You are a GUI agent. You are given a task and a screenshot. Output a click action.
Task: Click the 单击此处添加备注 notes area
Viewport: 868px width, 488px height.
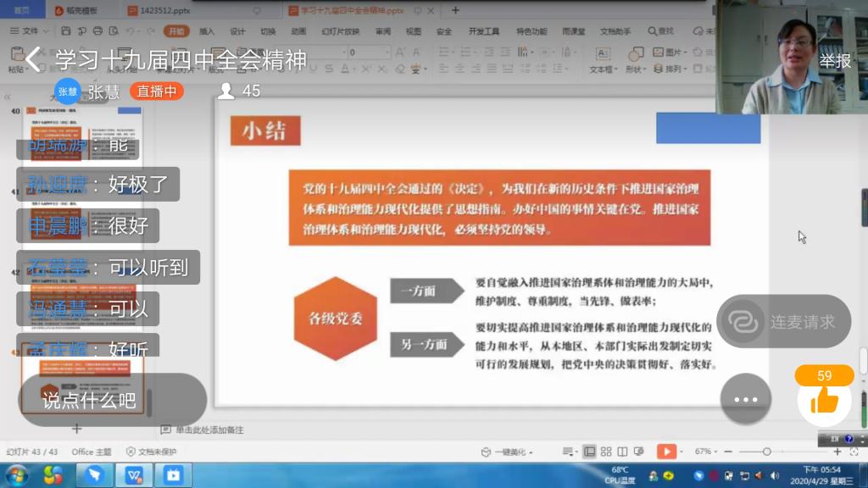tap(209, 430)
